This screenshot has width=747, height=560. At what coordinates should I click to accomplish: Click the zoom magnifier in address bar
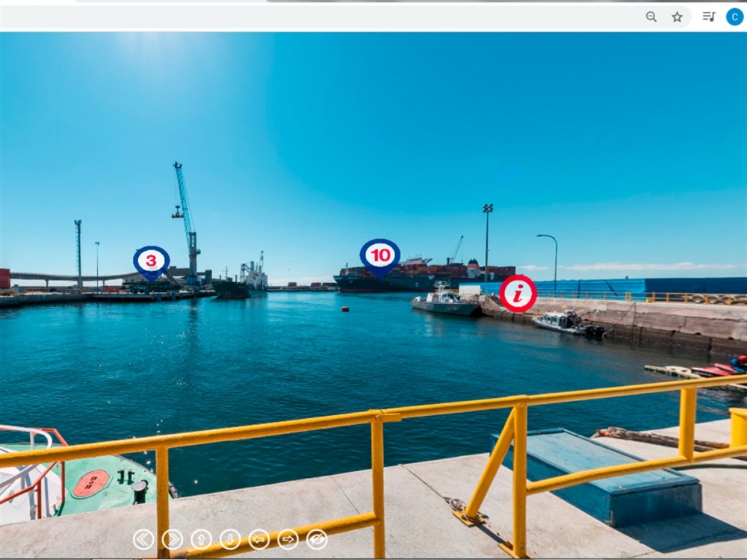point(651,16)
